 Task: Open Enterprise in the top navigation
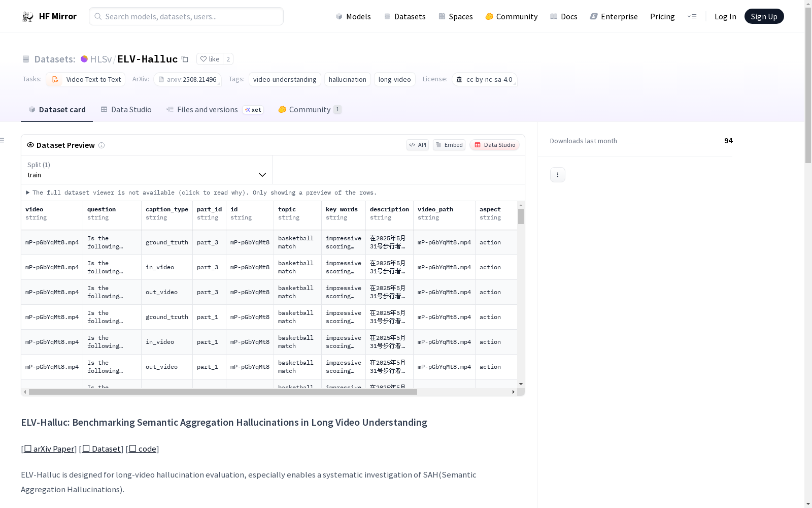pos(614,16)
